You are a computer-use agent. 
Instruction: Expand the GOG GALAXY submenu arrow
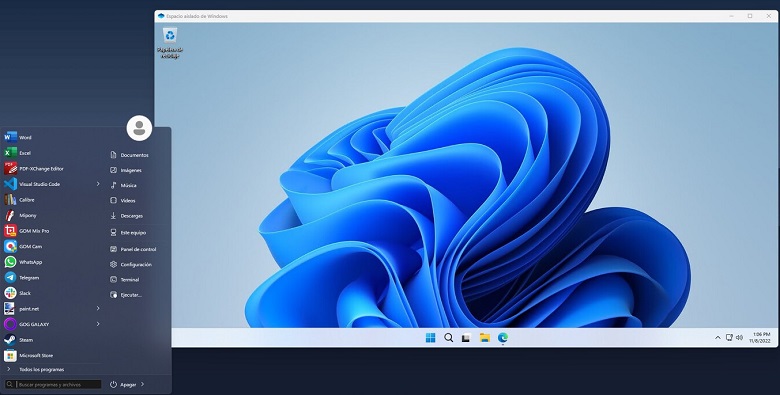[x=98, y=324]
